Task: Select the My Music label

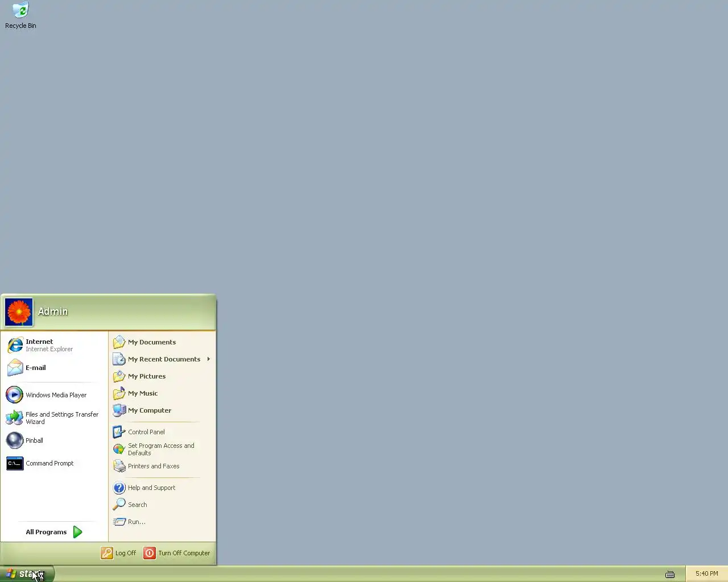Action: click(143, 393)
